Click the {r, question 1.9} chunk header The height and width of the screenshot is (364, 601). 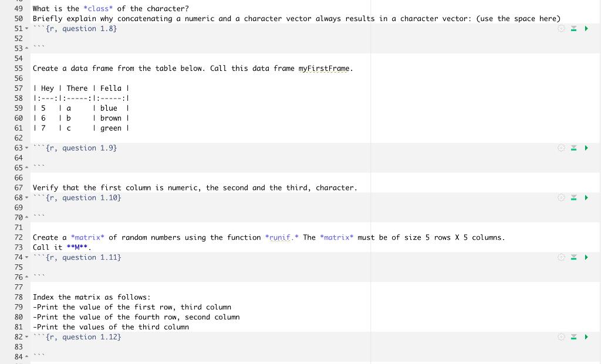[81, 148]
